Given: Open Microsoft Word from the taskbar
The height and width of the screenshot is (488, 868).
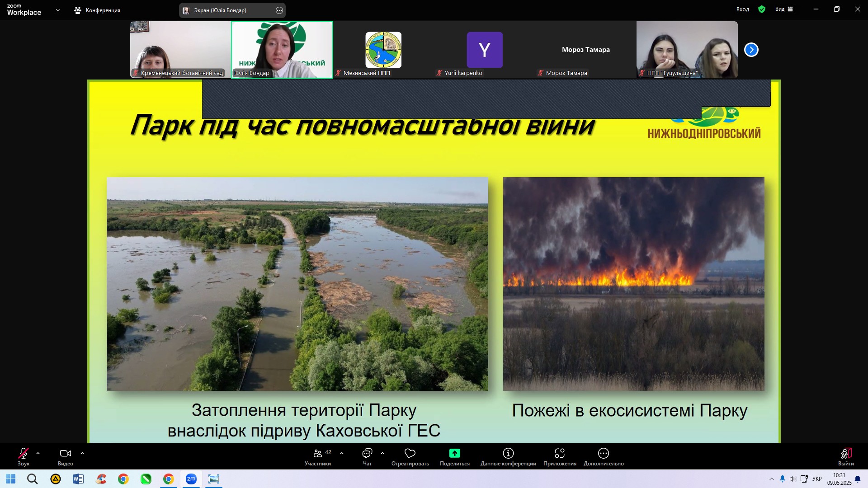Looking at the screenshot, I should 78,479.
